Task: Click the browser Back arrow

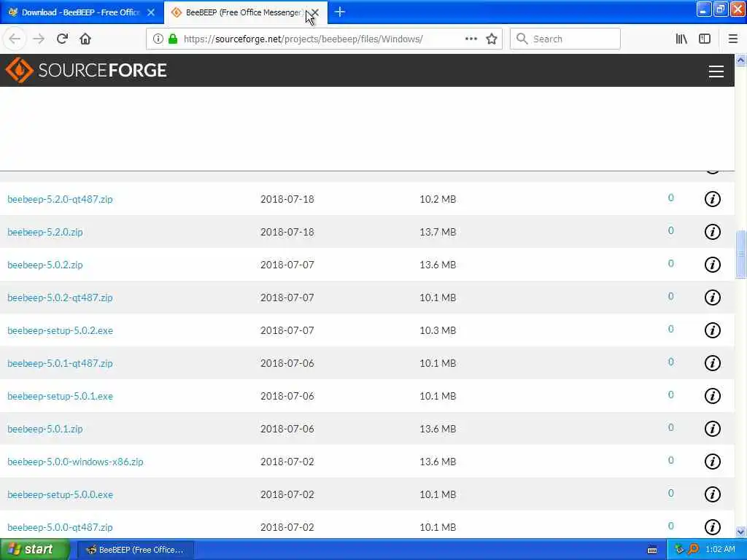Action: 15,39
